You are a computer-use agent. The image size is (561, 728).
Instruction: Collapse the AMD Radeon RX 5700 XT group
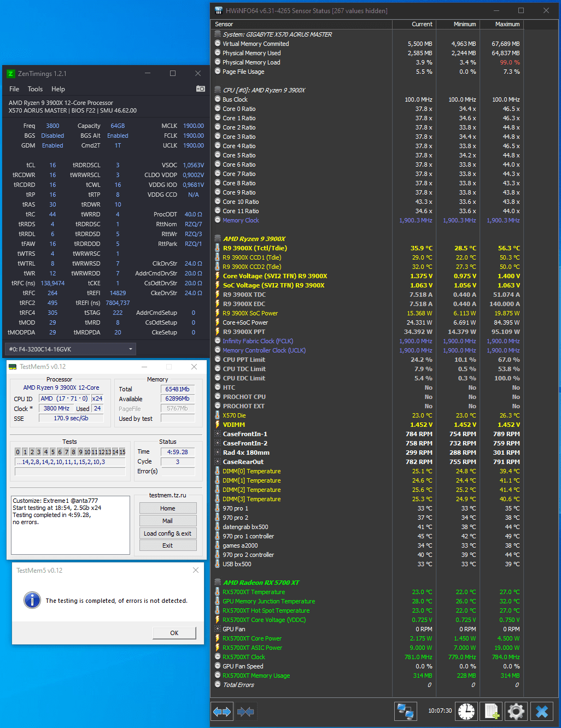tap(218, 583)
